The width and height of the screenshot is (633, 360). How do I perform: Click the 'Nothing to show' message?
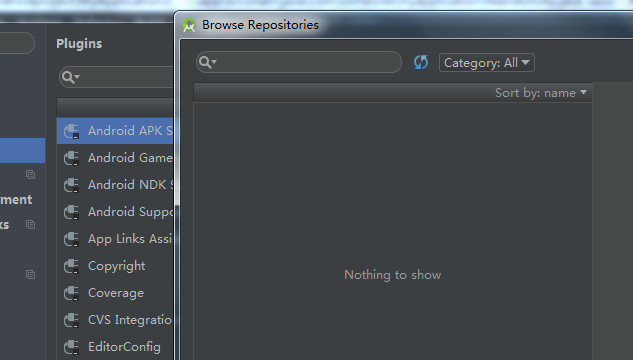pyautogui.click(x=392, y=275)
